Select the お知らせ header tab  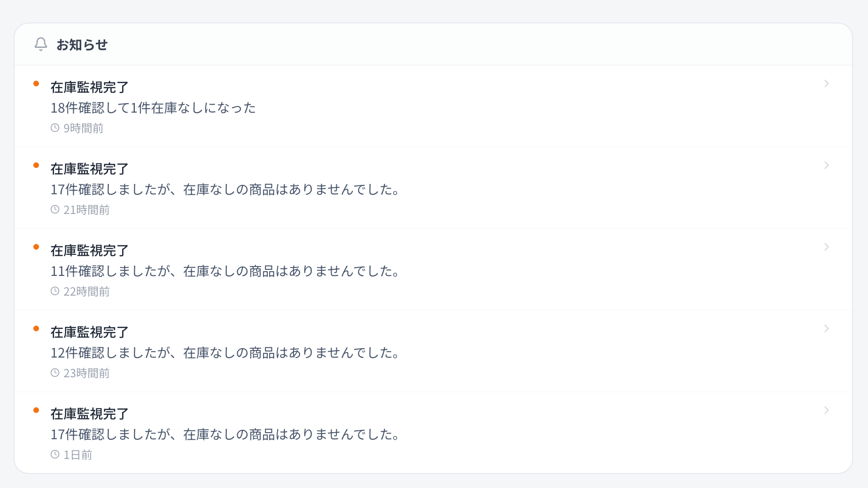click(82, 45)
